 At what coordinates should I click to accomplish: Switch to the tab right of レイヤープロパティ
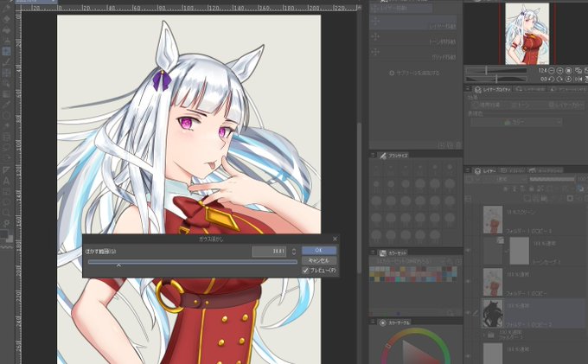530,90
